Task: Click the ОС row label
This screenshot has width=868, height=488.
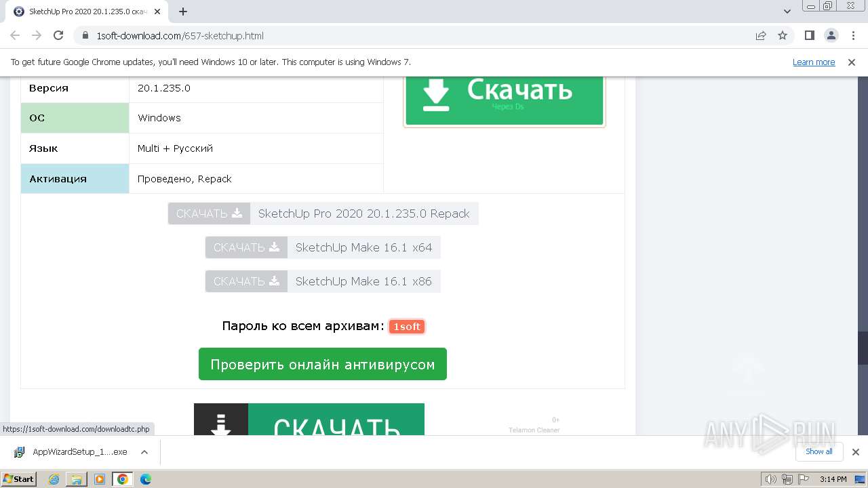Action: pyautogui.click(x=75, y=118)
